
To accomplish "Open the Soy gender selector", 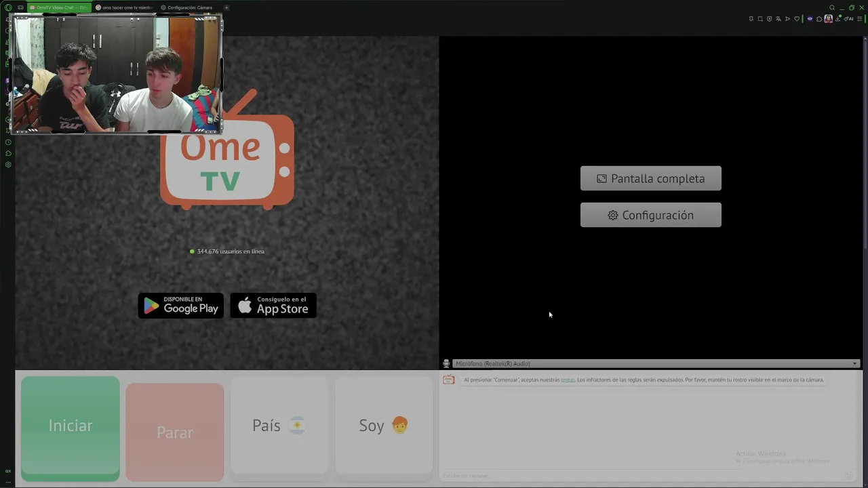I will [x=384, y=426].
